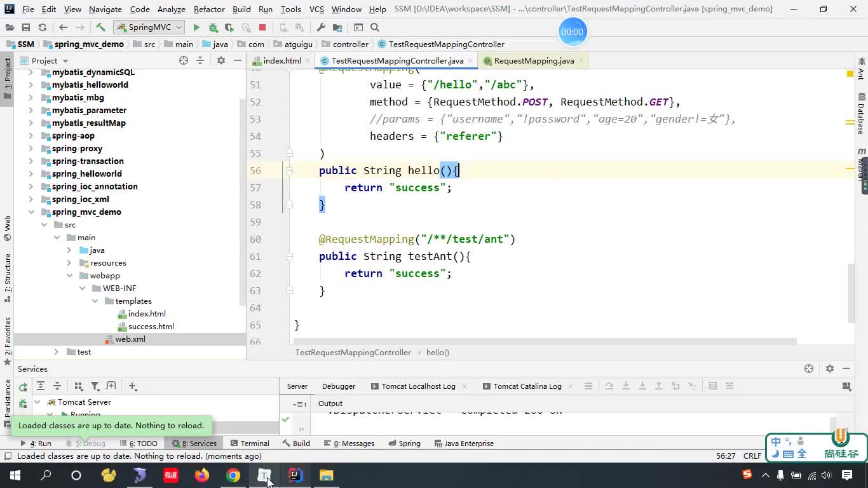Open the Services filter icon

coord(95,386)
